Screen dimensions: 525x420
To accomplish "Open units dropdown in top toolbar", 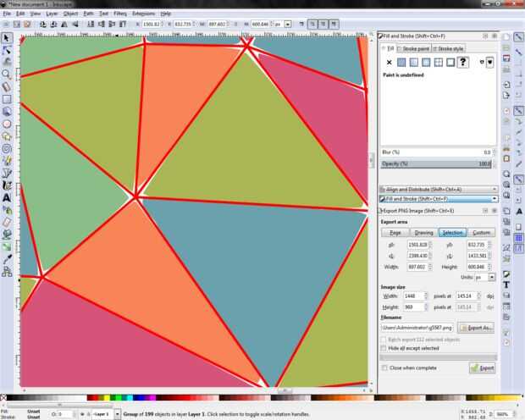I will (288, 24).
